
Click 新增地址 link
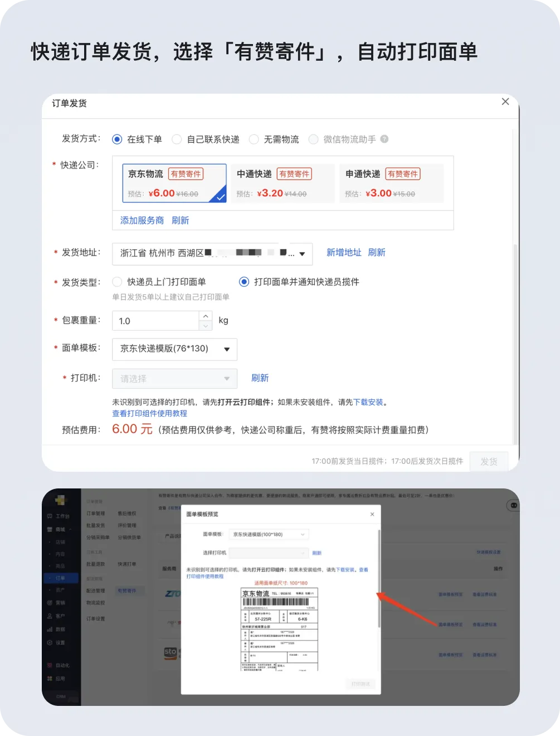tap(344, 253)
